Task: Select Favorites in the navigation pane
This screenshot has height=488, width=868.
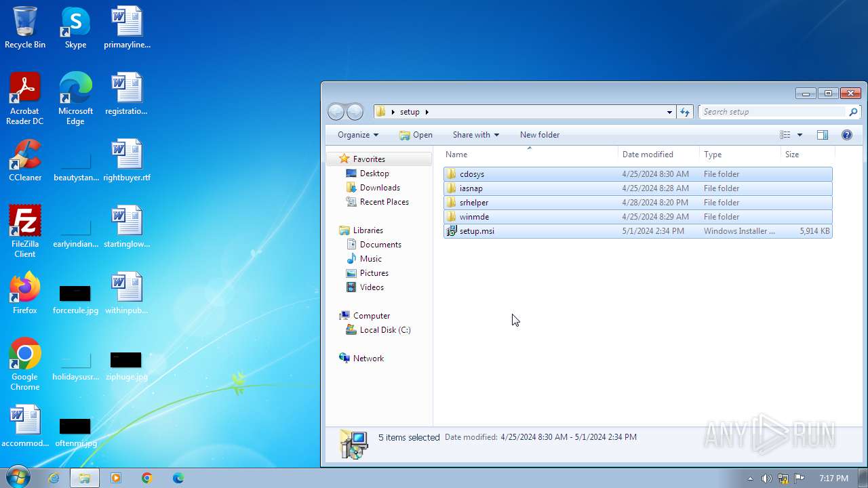Action: [x=369, y=159]
